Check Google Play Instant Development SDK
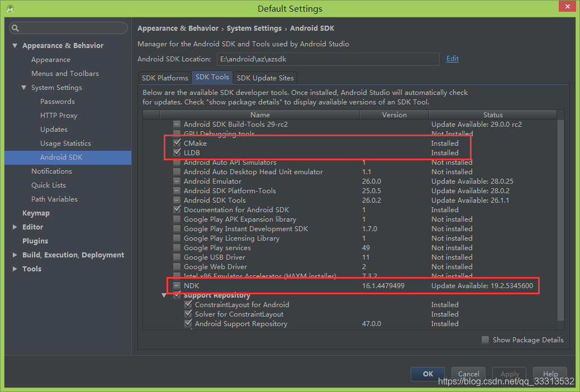This screenshot has width=580, height=392. pos(177,228)
